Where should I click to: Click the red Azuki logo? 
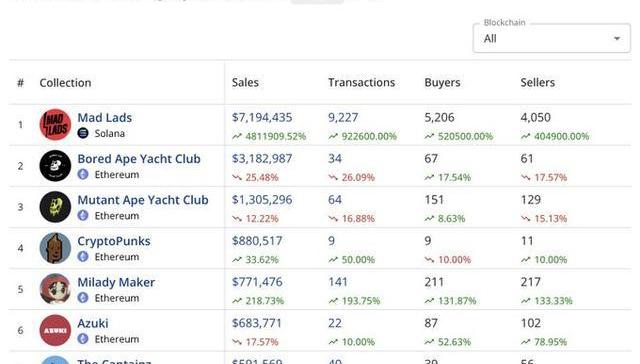[55, 330]
